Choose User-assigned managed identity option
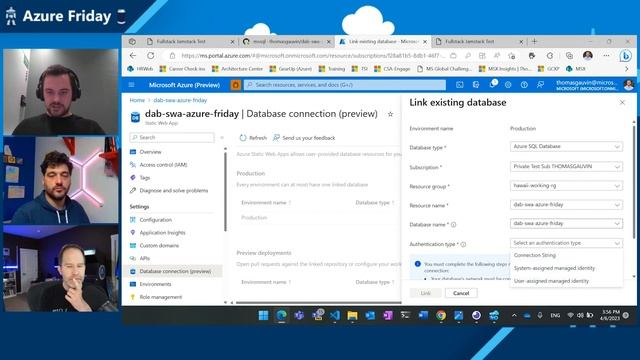This screenshot has width=640, height=360. [x=566, y=281]
